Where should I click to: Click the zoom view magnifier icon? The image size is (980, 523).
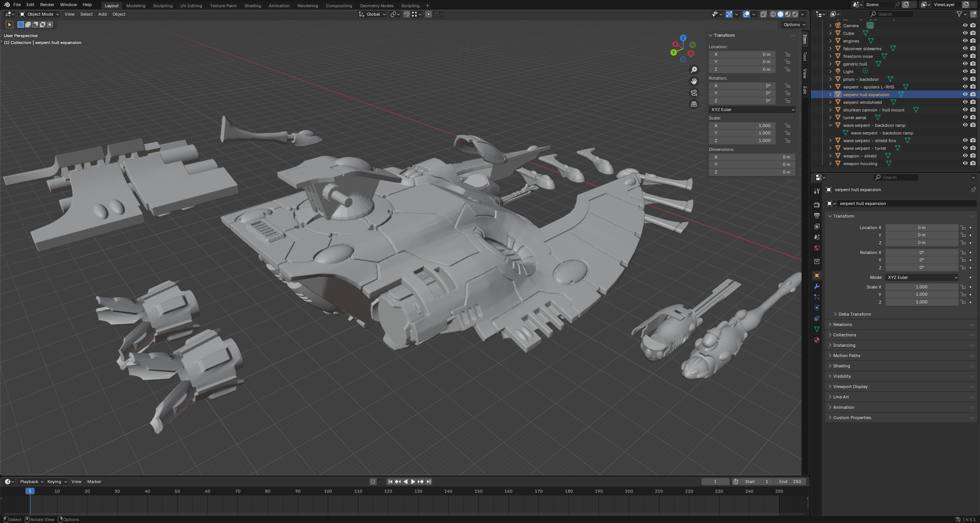[x=694, y=70]
